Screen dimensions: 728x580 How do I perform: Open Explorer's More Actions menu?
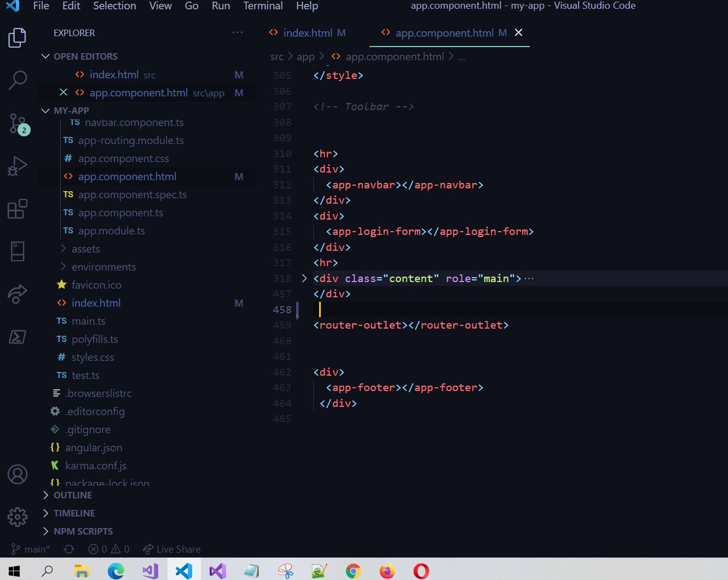[238, 33]
